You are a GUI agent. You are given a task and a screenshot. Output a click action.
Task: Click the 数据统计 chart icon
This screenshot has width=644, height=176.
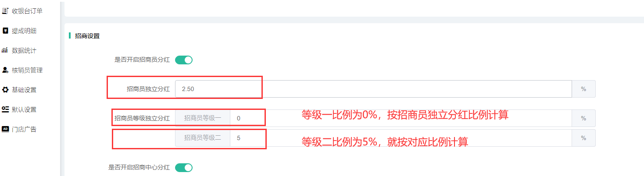pos(5,50)
